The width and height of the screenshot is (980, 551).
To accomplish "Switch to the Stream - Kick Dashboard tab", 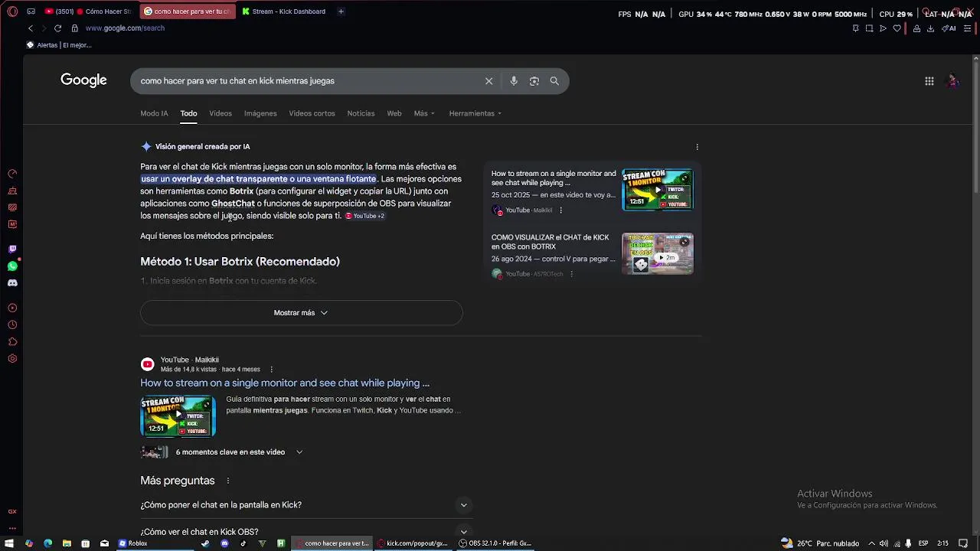I will coord(283,11).
